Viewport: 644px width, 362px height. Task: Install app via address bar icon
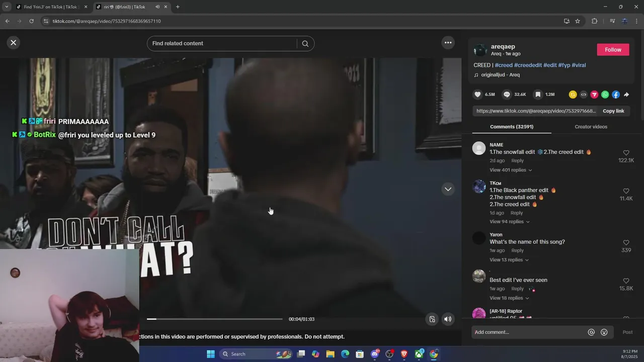coord(567,21)
